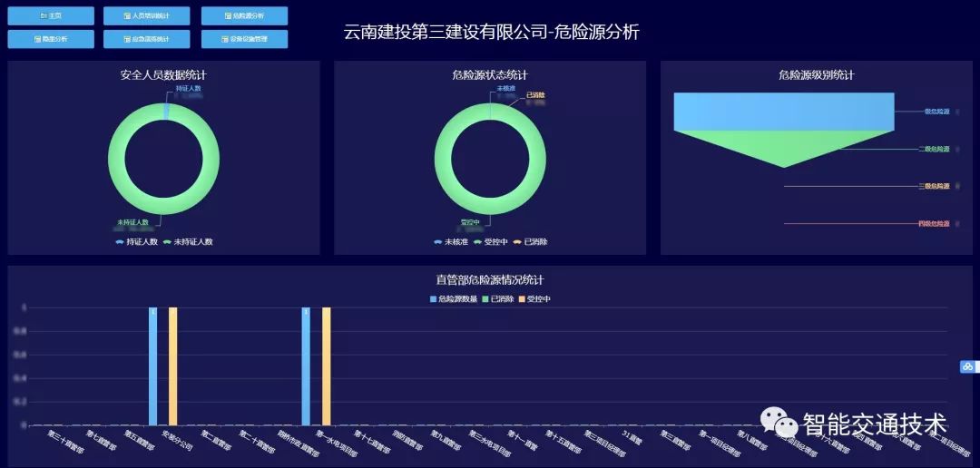Select the orange bar for 安装分公司
This screenshot has height=468, width=980.
[x=173, y=366]
